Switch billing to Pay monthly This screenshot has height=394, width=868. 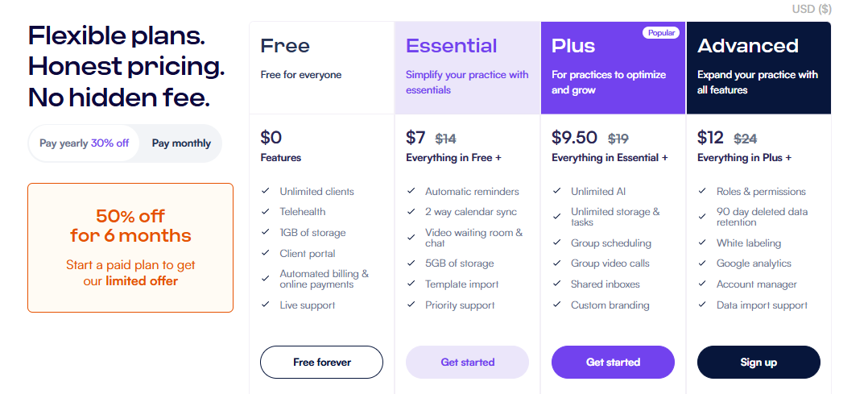[x=181, y=143]
